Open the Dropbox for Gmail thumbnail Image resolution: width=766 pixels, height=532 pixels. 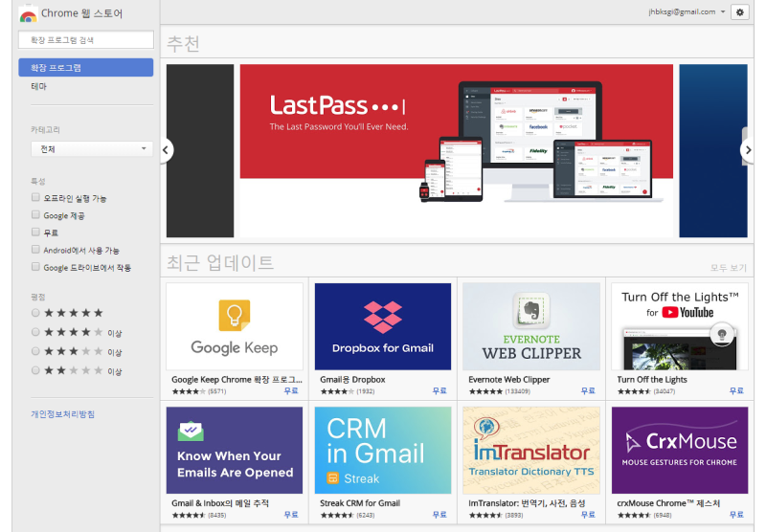tap(383, 326)
